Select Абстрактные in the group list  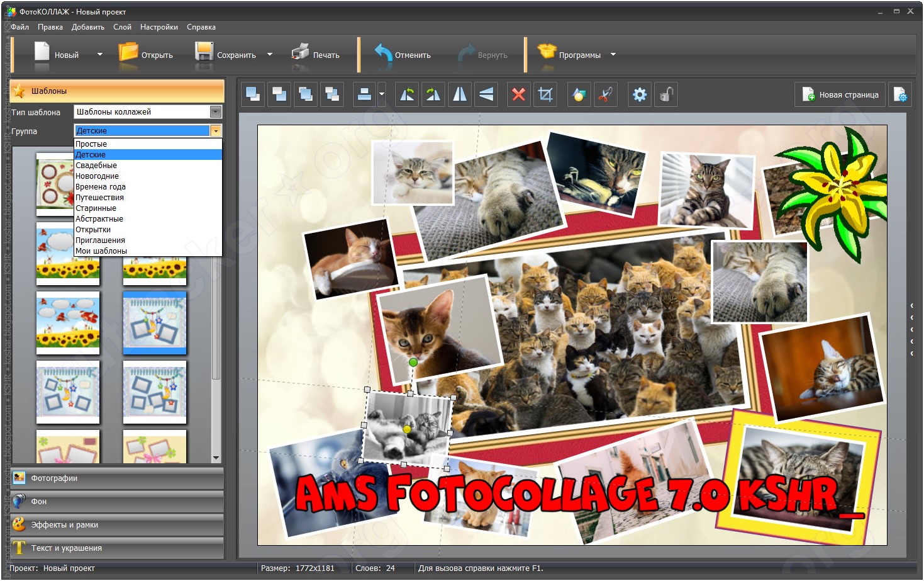(x=148, y=219)
